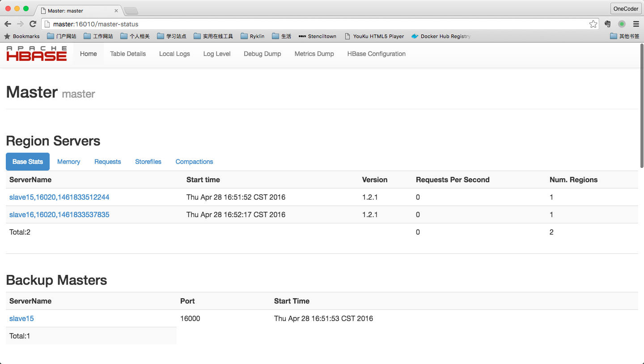This screenshot has width=644, height=364.
Task: Open Table Details in navigation bar
Action: point(128,54)
